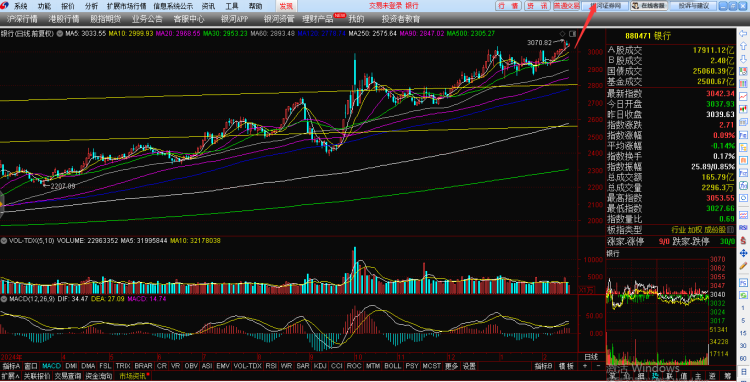
Task: Click the blue up-arrow icon in right sidebar
Action: pos(743,46)
